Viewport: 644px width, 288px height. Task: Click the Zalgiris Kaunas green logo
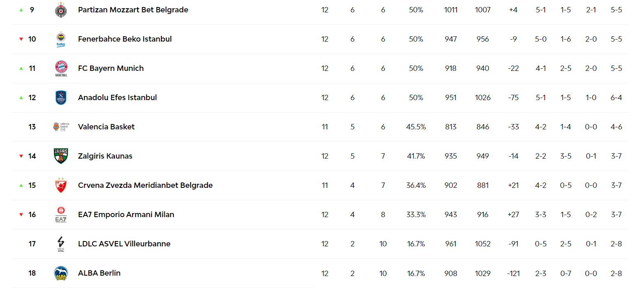pyautogui.click(x=61, y=156)
